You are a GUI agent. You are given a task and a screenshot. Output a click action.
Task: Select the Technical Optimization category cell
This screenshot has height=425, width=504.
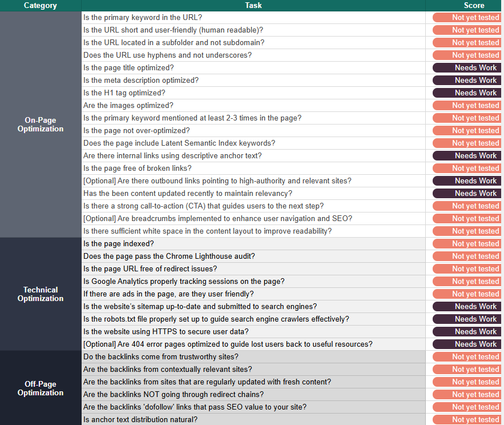(41, 294)
